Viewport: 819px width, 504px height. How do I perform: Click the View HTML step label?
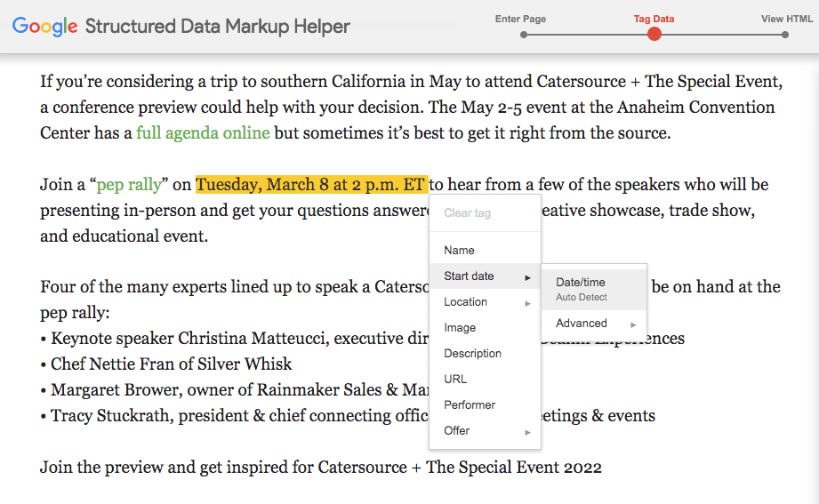tap(784, 19)
